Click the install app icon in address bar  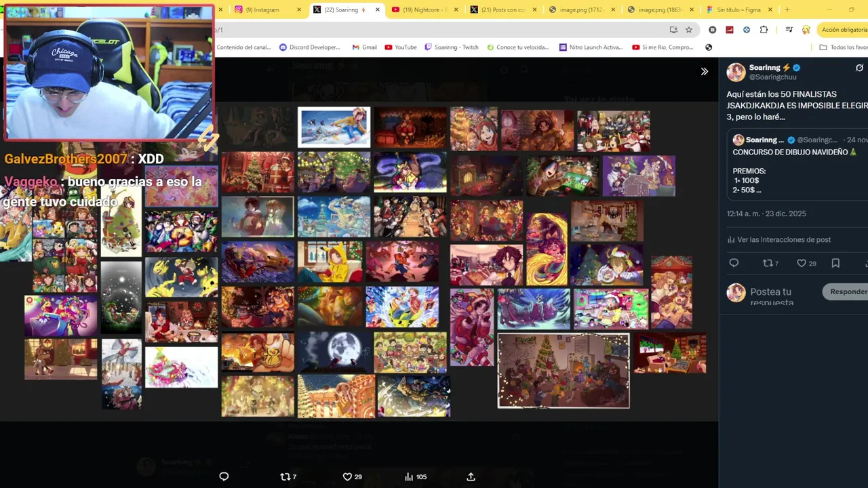point(673,30)
